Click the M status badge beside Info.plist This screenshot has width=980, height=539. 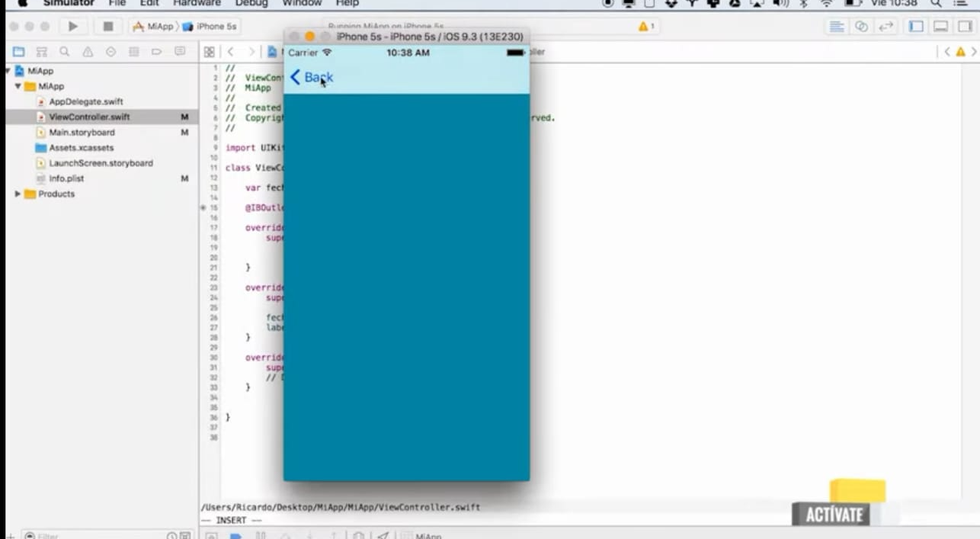click(184, 178)
